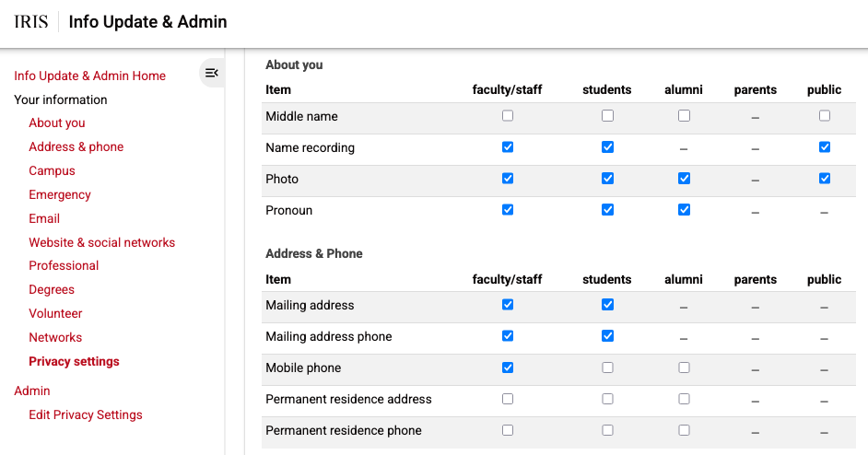
Task: Open Address & phone section
Action: 76,146
